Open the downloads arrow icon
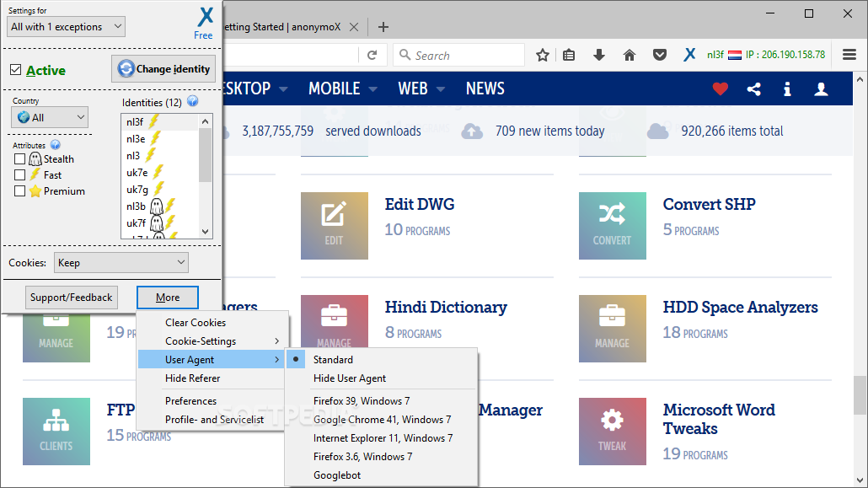Image resolution: width=868 pixels, height=488 pixels. coord(599,55)
